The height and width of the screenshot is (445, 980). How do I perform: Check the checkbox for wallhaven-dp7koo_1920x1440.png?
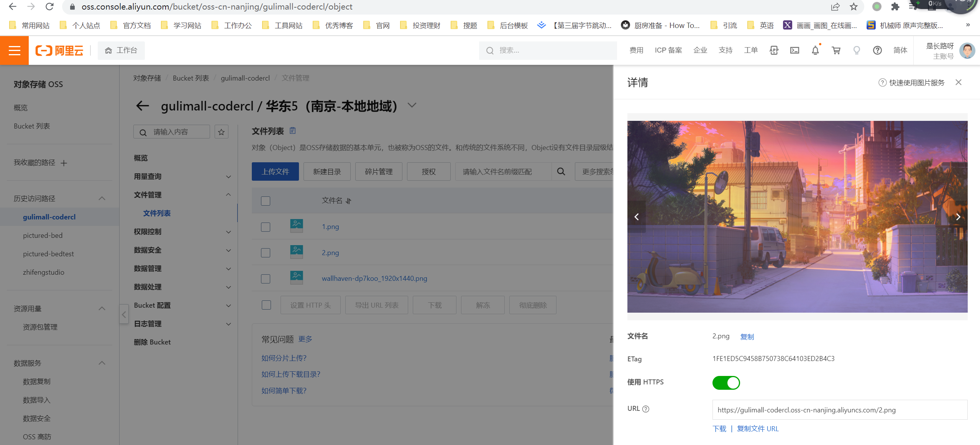pyautogui.click(x=265, y=279)
